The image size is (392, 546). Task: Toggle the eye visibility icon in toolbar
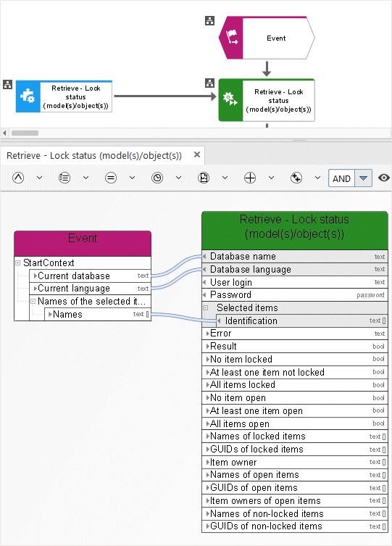[383, 178]
